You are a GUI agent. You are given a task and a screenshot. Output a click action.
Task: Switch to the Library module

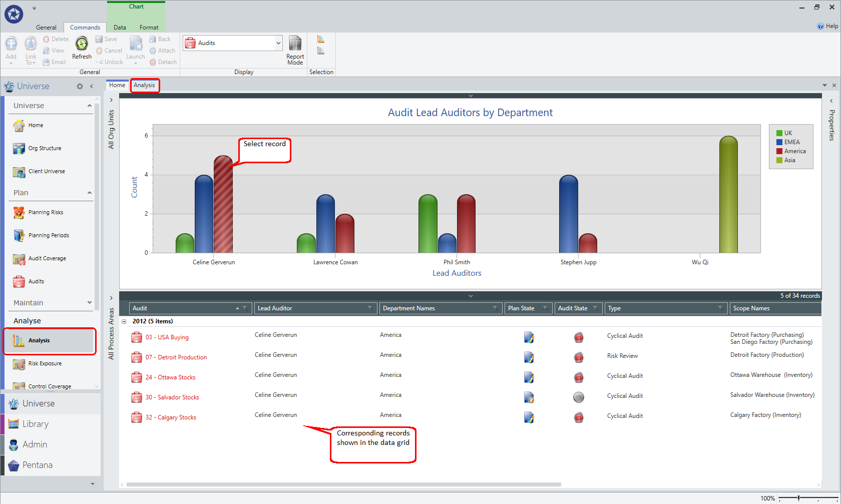click(x=35, y=424)
